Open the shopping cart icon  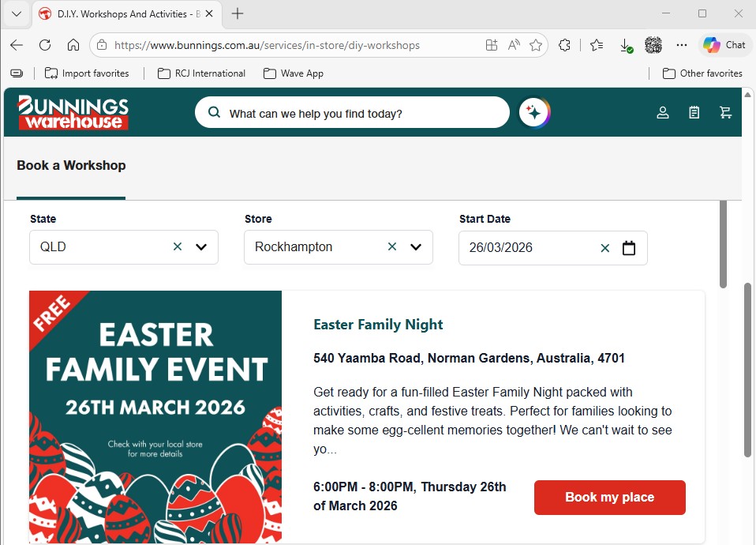(x=725, y=112)
